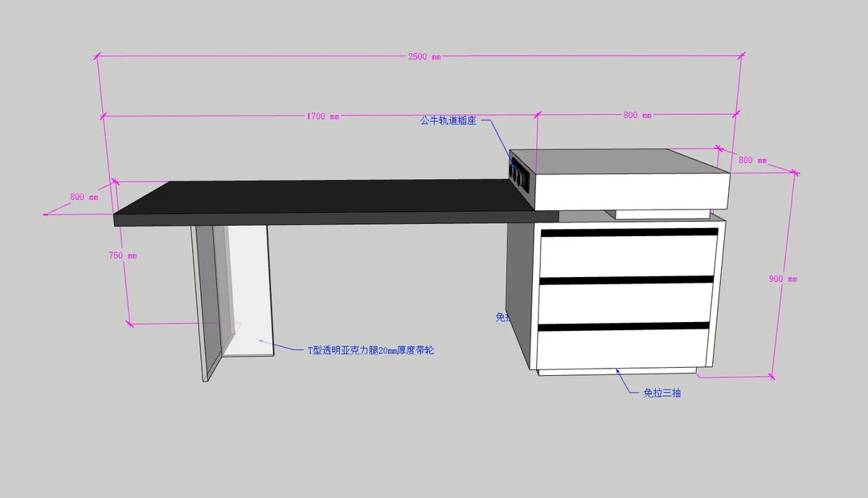Click the 2500 mm overall width dimension
The height and width of the screenshot is (498, 868).
point(424,57)
